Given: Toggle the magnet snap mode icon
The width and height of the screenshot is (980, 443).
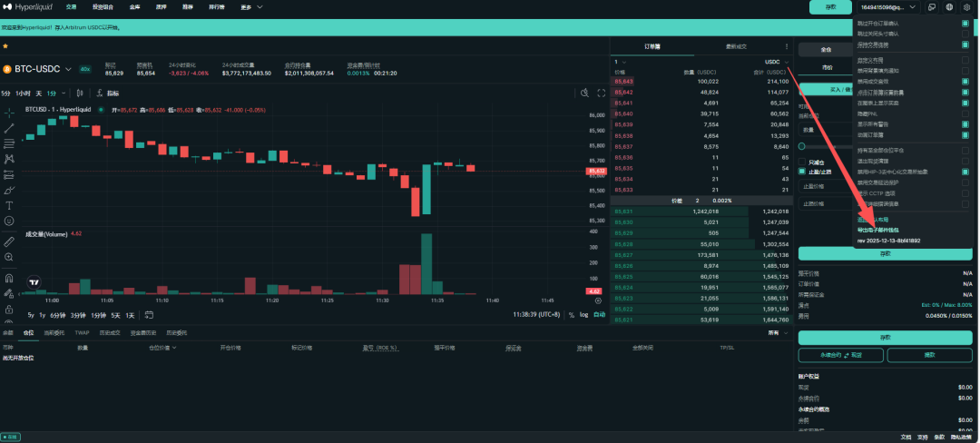Looking at the screenshot, I should pyautogui.click(x=9, y=278).
